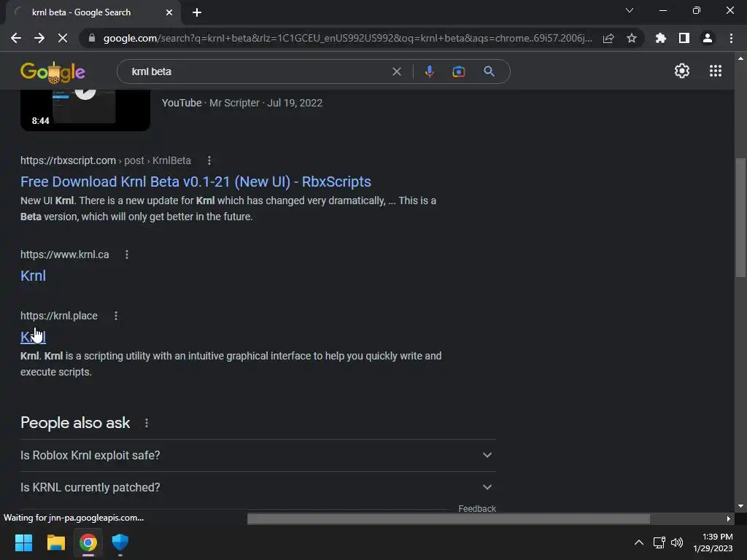
Task: Click the horizontal scrollbar thumb
Action: [x=449, y=518]
